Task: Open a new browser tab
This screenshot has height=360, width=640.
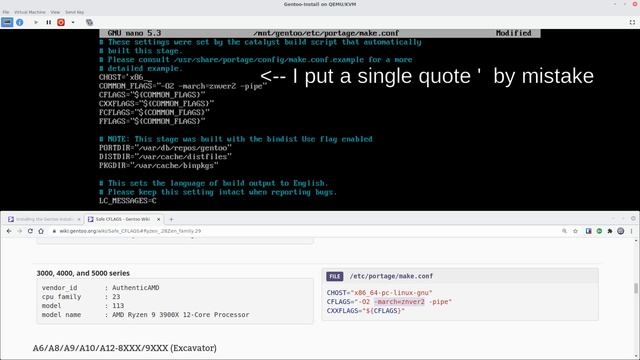Action: coord(171,219)
